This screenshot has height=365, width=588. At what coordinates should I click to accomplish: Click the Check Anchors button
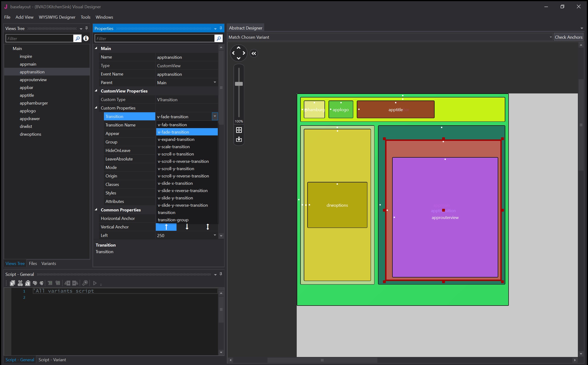(568, 37)
